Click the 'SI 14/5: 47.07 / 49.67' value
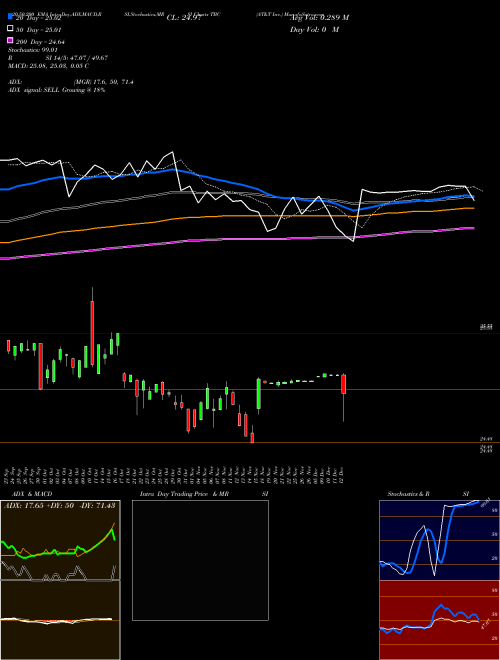The image size is (500, 660). (77, 58)
